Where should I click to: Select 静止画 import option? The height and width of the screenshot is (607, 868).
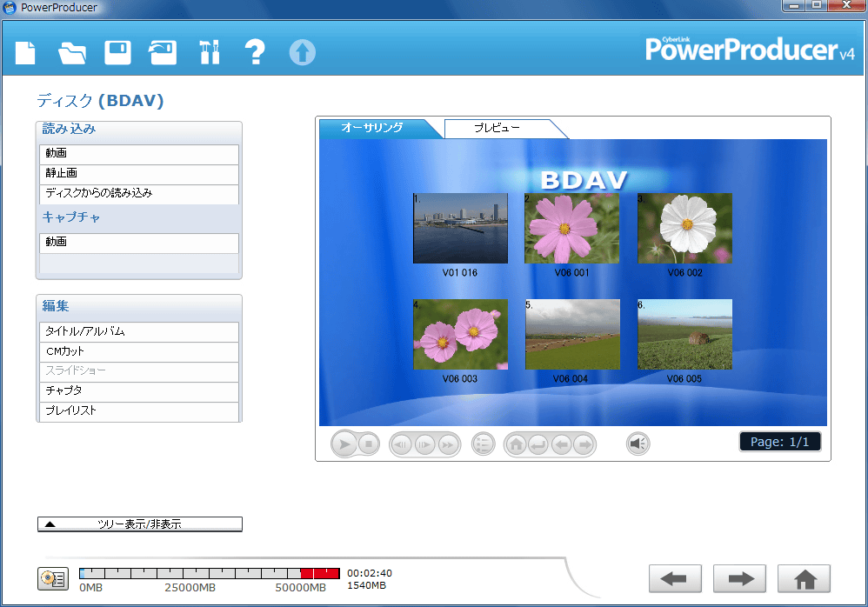pos(139,173)
